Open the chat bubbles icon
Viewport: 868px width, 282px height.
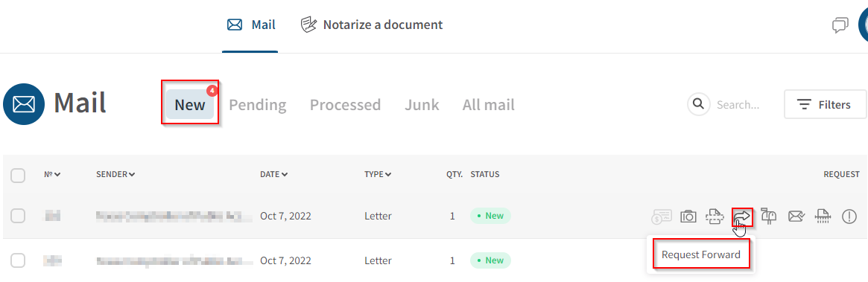click(840, 25)
